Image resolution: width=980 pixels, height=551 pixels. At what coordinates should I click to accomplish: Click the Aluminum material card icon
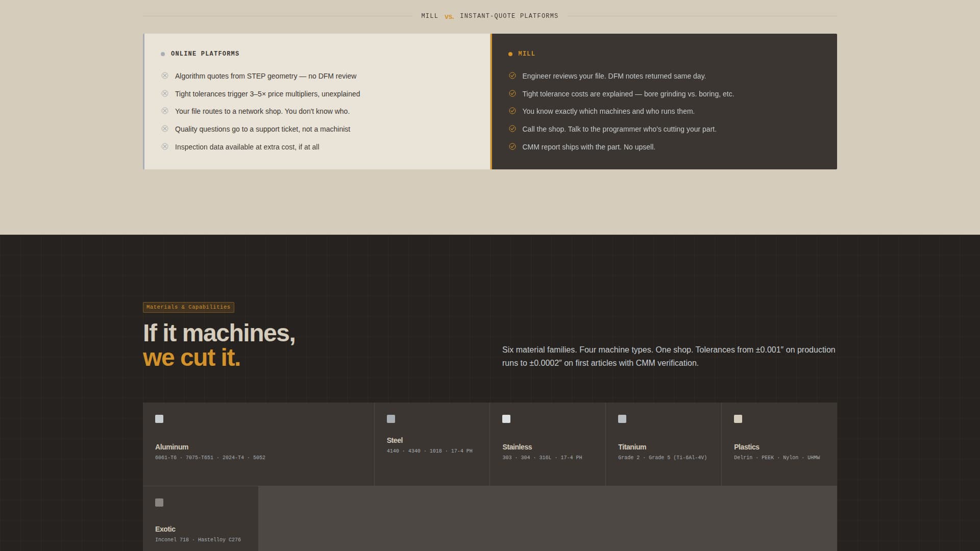[159, 419]
